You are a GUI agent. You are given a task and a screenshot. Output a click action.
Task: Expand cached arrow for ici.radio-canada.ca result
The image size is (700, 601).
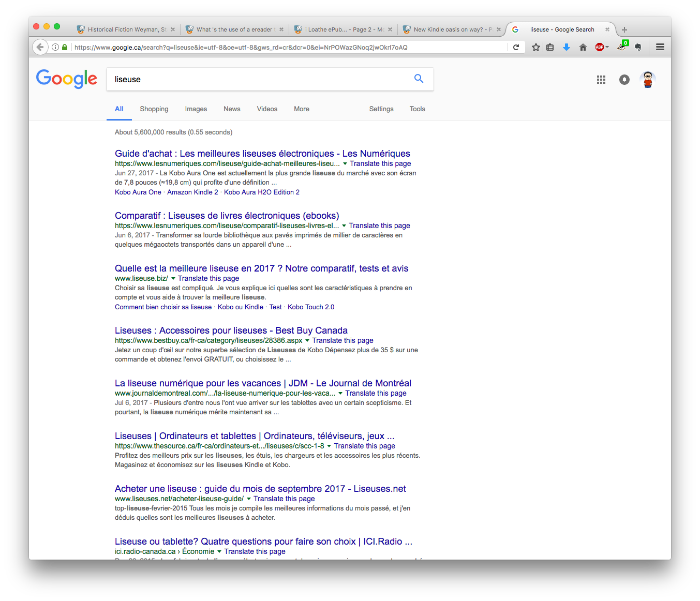coord(219,552)
